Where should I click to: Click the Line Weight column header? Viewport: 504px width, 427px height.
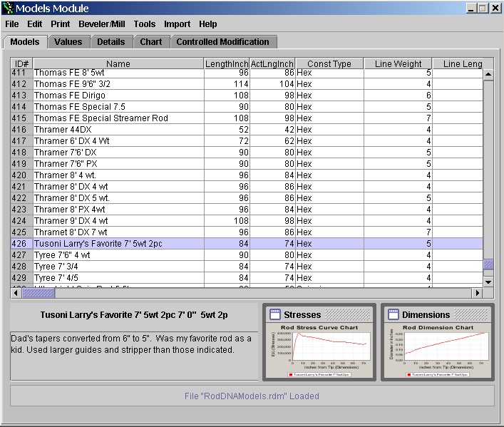[x=398, y=64]
